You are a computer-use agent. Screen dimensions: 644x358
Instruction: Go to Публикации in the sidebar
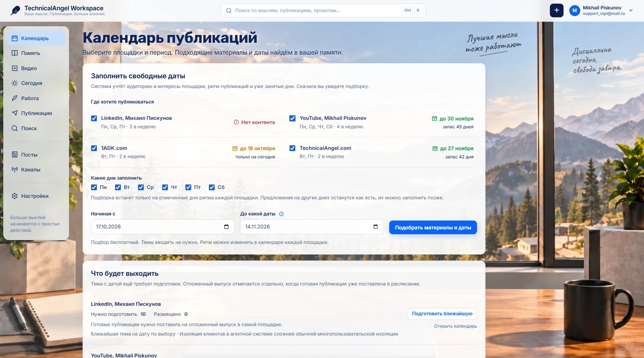36,113
